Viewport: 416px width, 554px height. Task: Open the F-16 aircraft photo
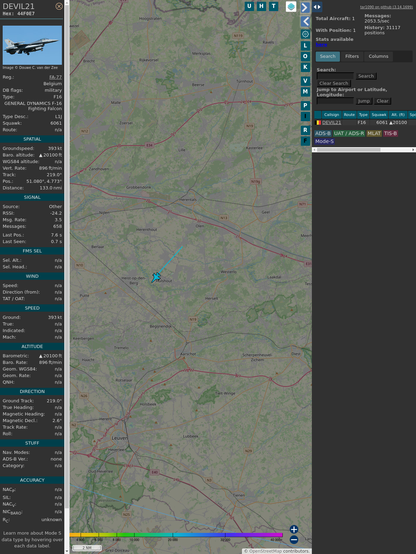point(32,45)
